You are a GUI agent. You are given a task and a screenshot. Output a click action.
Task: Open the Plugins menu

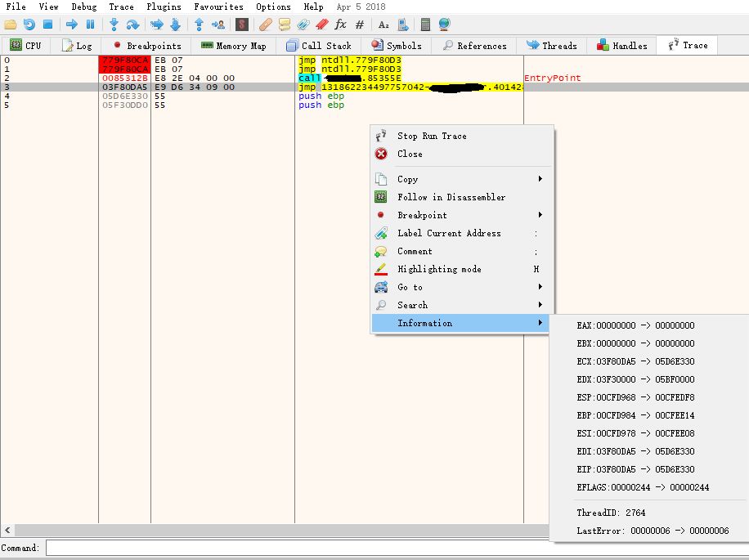coord(164,7)
